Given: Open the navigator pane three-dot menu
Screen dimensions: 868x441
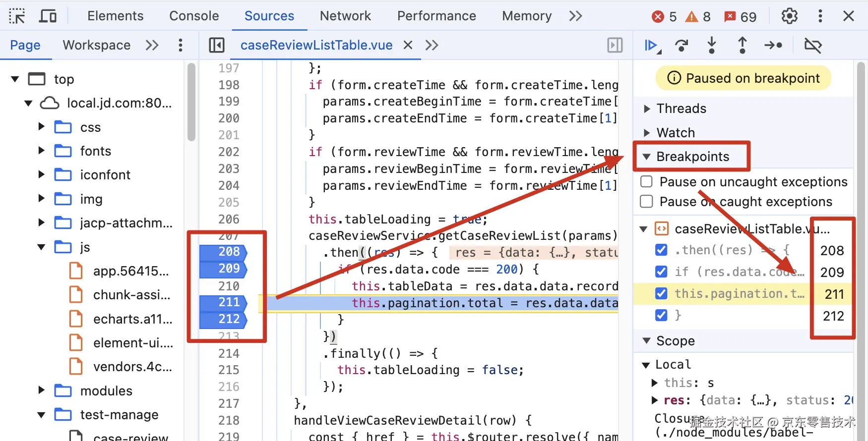Looking at the screenshot, I should 181,45.
